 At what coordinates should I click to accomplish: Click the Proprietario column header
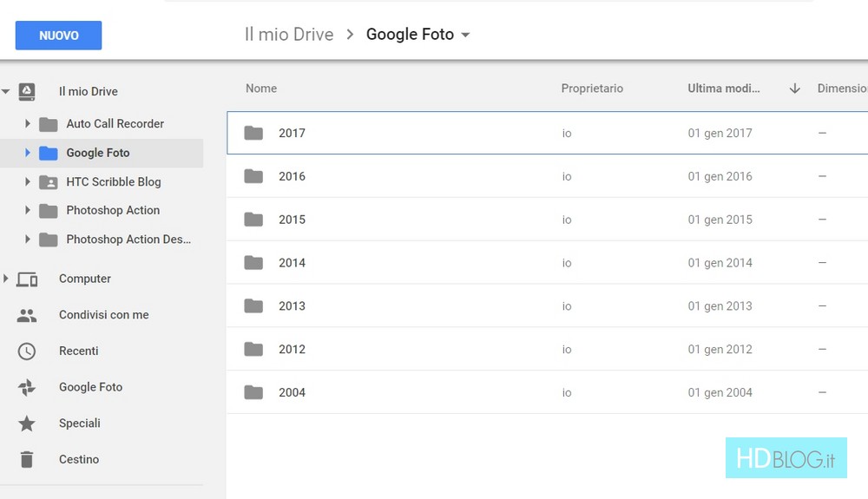pyautogui.click(x=592, y=88)
